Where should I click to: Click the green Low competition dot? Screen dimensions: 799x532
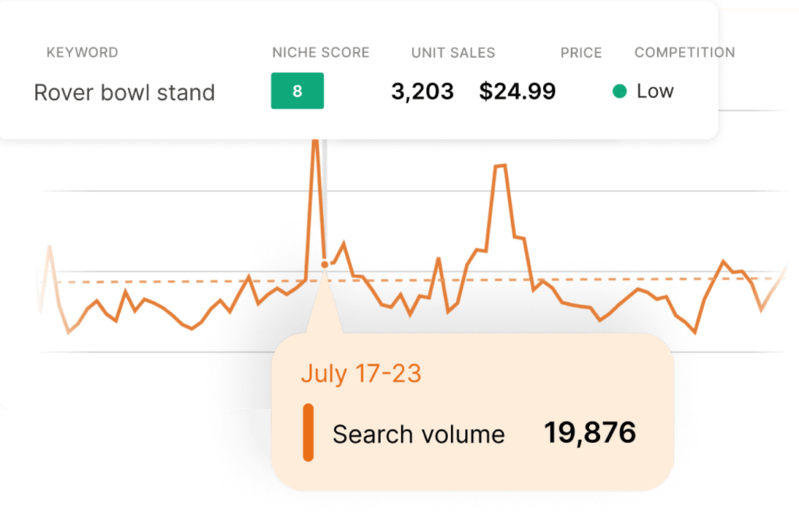click(x=620, y=91)
